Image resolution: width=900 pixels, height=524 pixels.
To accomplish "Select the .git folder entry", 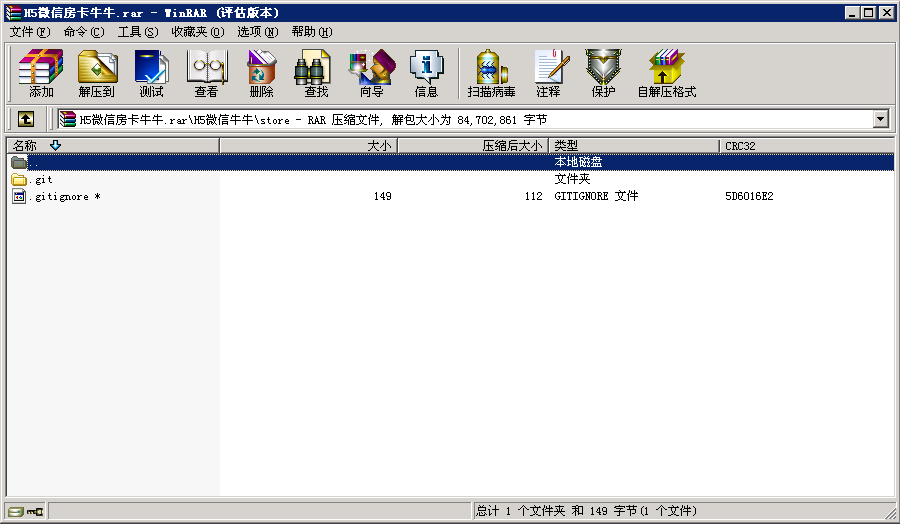I will pos(42,179).
